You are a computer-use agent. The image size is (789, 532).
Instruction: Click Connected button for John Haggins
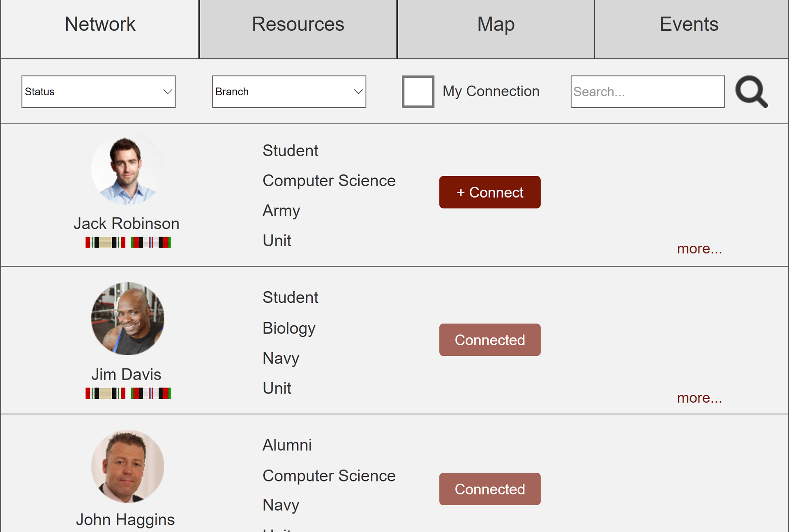(x=490, y=489)
